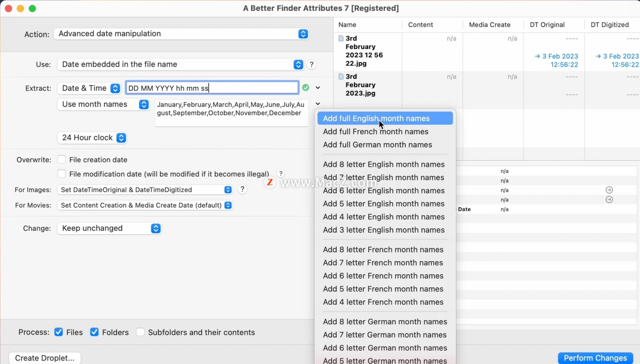Uncheck the Files process checkbox

[x=58, y=332]
